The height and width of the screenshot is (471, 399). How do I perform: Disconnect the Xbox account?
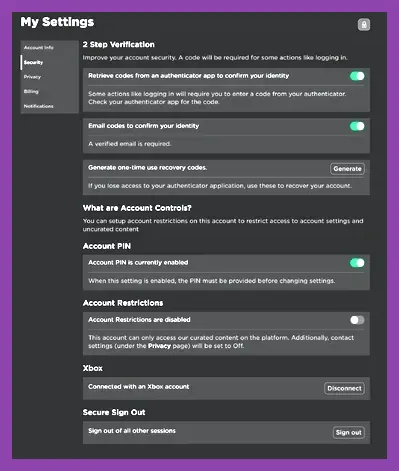tap(344, 388)
